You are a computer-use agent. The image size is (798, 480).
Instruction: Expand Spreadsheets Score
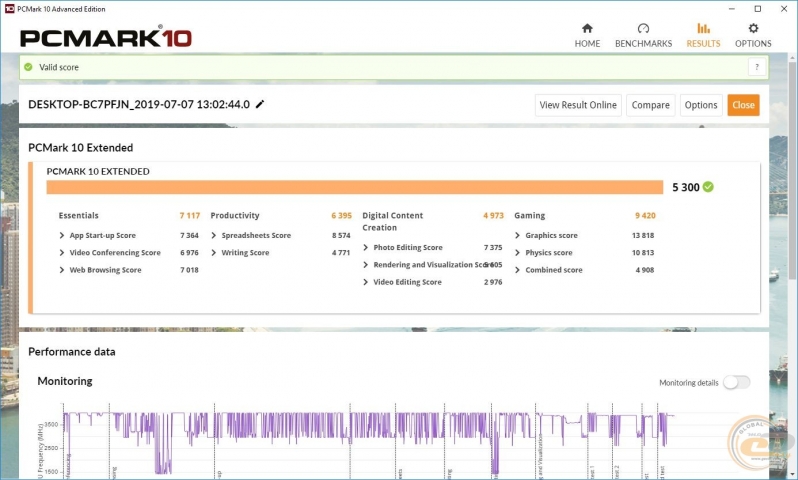pyautogui.click(x=214, y=235)
